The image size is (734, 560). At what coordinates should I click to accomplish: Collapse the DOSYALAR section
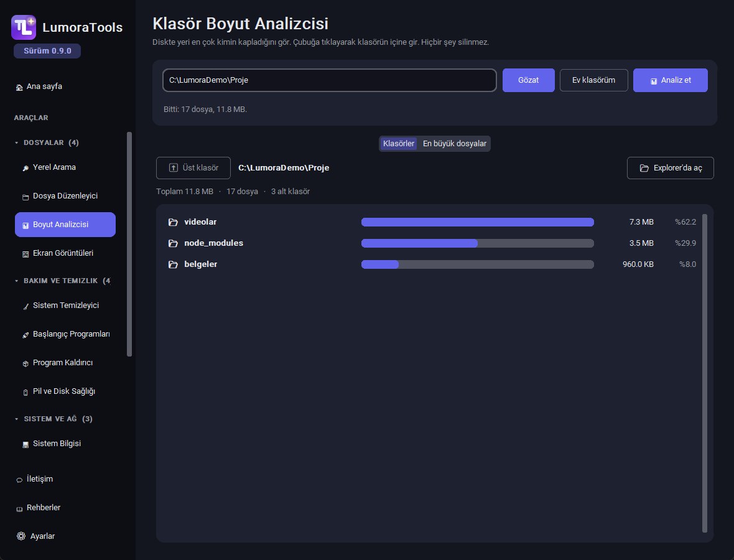coord(17,143)
